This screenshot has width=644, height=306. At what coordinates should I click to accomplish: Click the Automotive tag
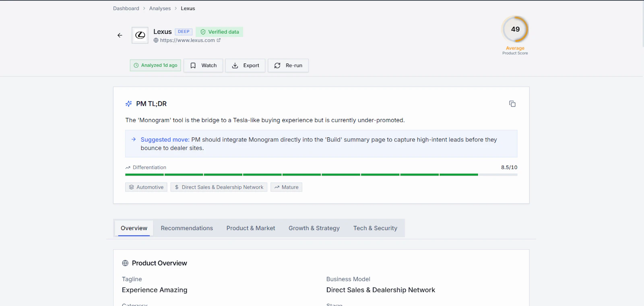coord(146,187)
